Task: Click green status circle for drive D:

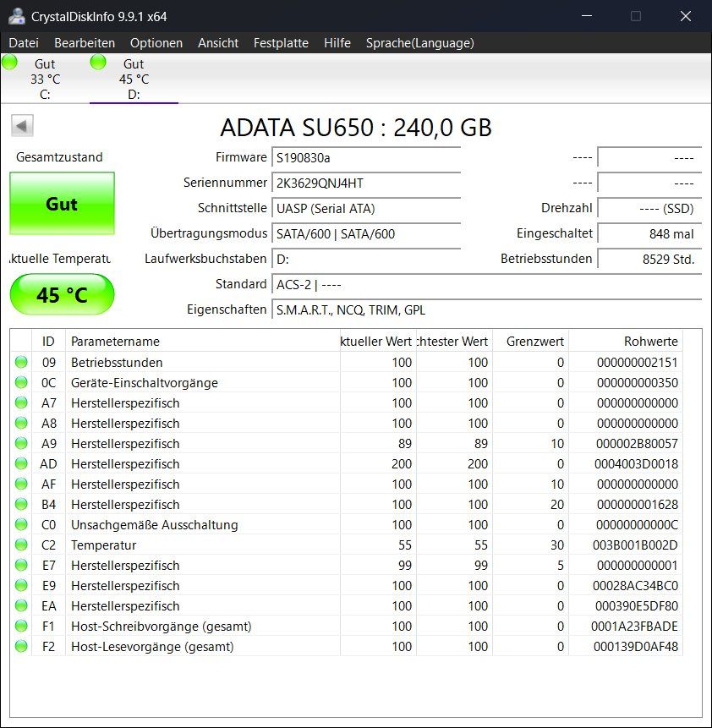Action: pyautogui.click(x=98, y=62)
